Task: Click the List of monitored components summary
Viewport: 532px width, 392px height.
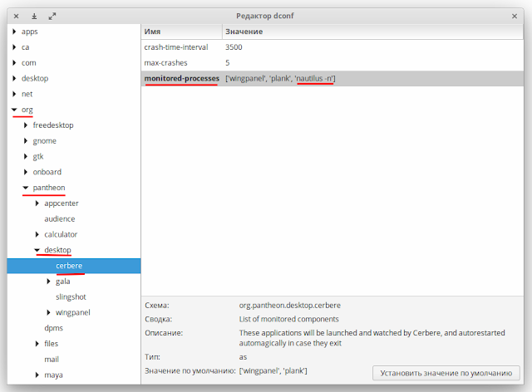Action: [288, 319]
